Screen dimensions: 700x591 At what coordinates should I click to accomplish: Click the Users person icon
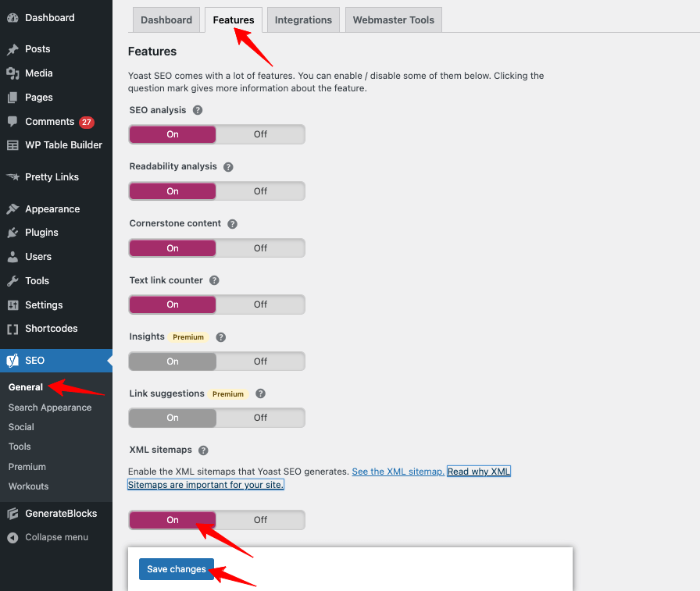coord(13,257)
